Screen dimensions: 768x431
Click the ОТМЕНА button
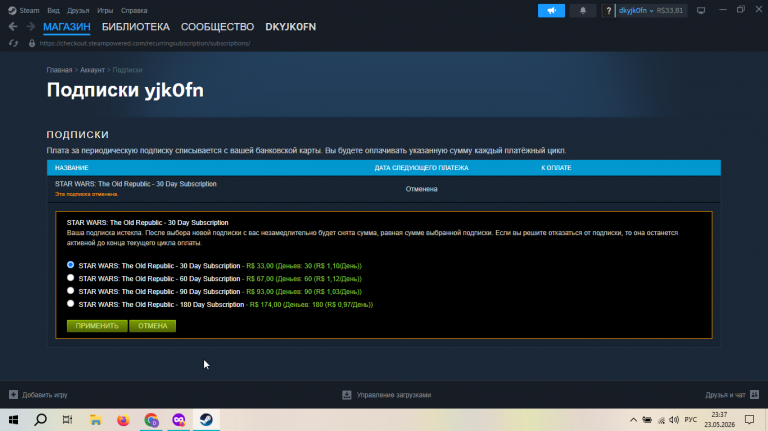(152, 326)
